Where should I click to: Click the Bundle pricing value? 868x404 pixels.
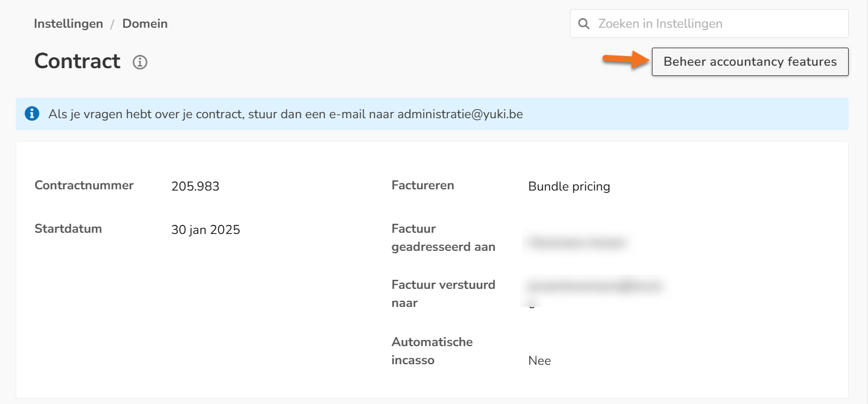click(x=569, y=186)
